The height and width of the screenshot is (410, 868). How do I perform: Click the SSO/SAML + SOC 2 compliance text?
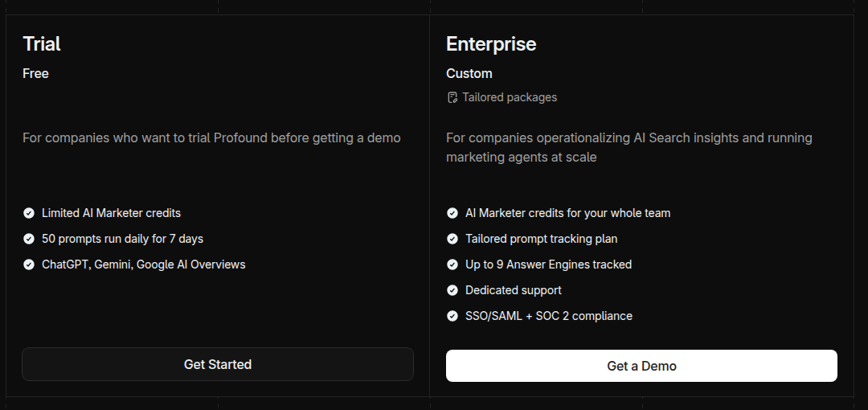click(x=549, y=316)
